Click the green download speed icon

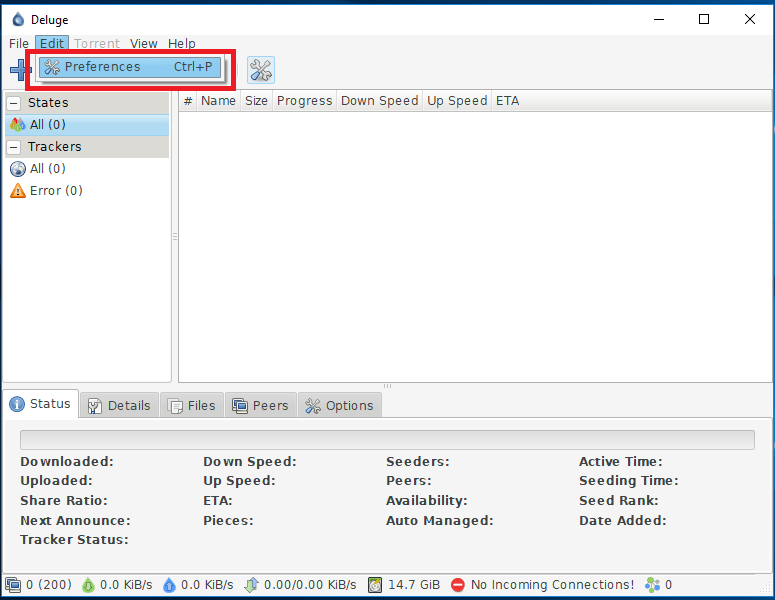pos(88,585)
